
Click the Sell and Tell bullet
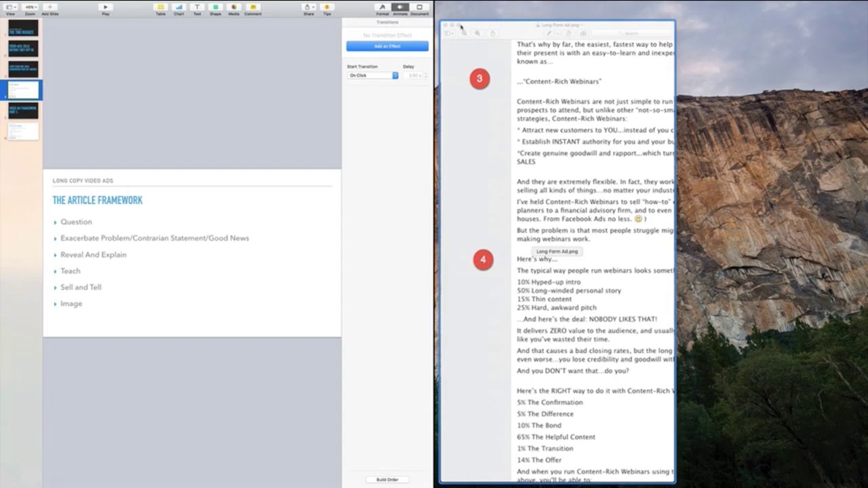81,287
